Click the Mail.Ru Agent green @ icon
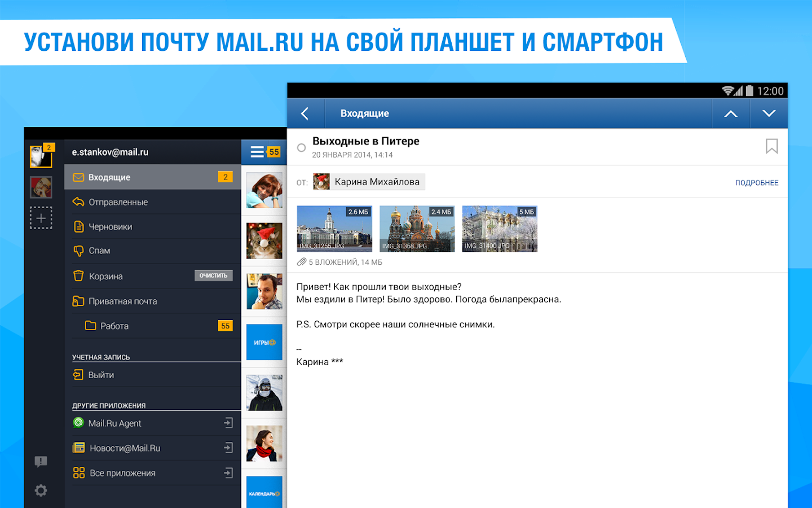This screenshot has width=812, height=508. click(78, 422)
